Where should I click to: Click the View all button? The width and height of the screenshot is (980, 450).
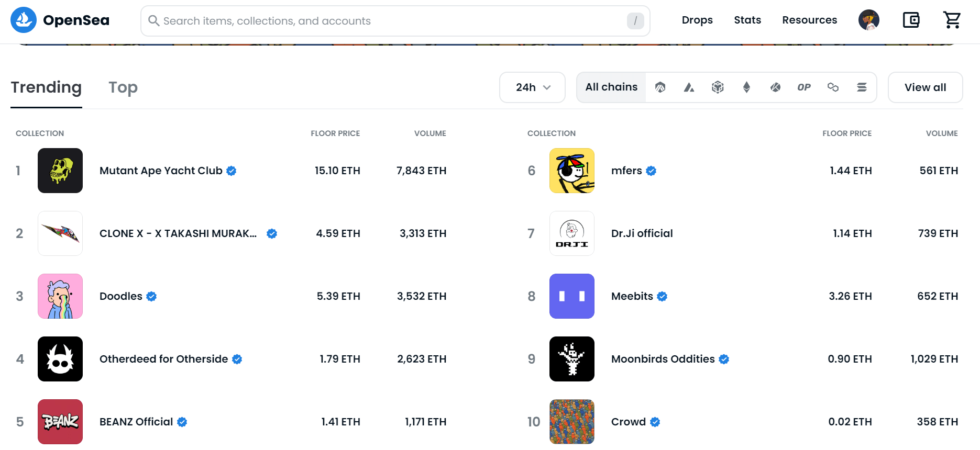pyautogui.click(x=925, y=87)
